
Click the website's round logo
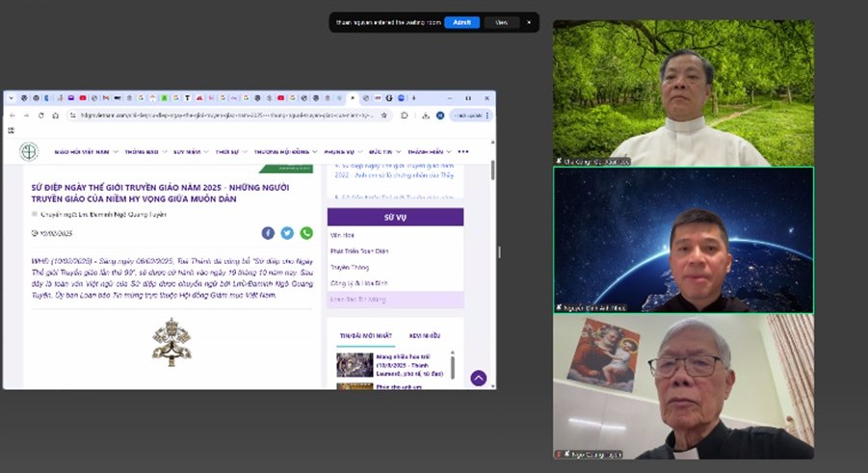click(x=29, y=151)
